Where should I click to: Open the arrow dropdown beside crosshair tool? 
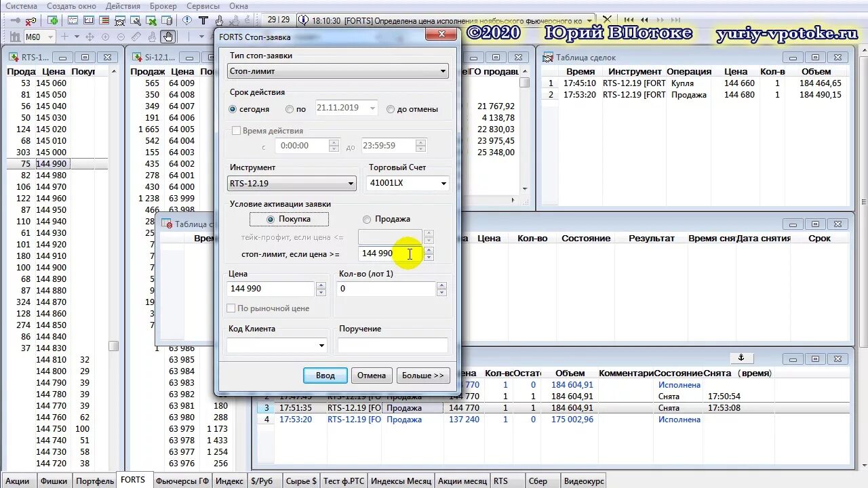coord(77,37)
